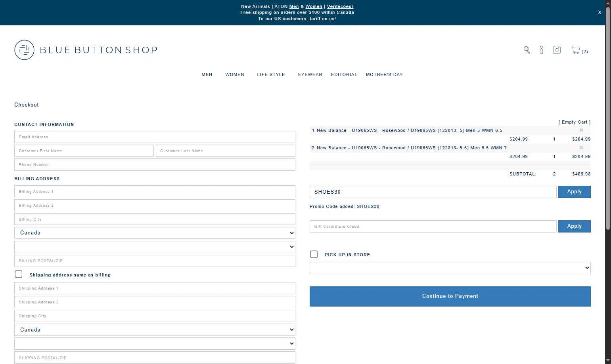Focus the Shipping Postal/Zip field

155,358
